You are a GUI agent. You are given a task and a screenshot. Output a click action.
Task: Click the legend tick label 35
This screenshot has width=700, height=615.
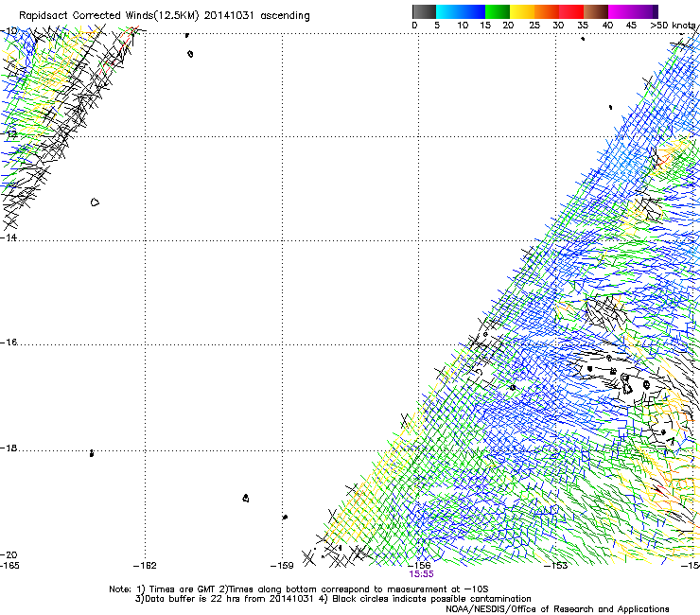click(583, 26)
